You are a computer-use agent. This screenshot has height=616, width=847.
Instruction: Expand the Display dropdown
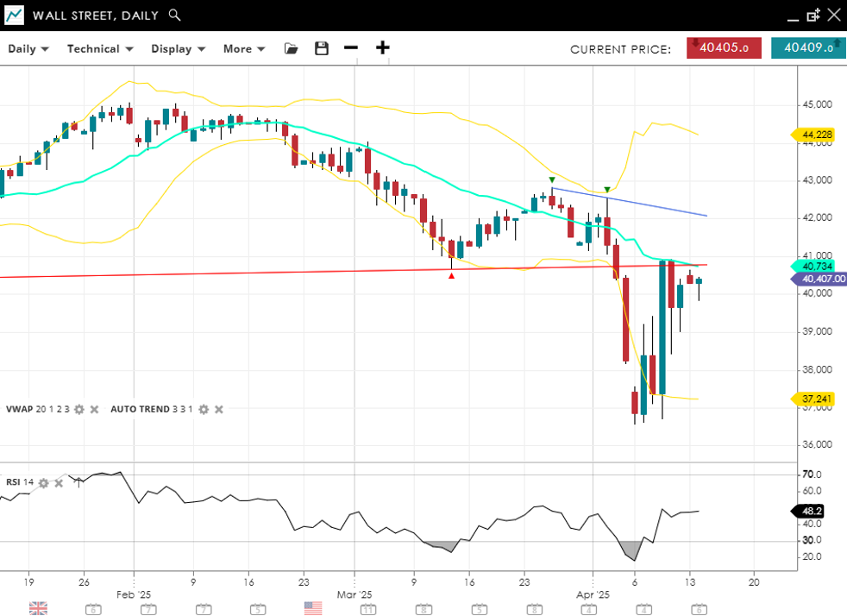tap(178, 49)
